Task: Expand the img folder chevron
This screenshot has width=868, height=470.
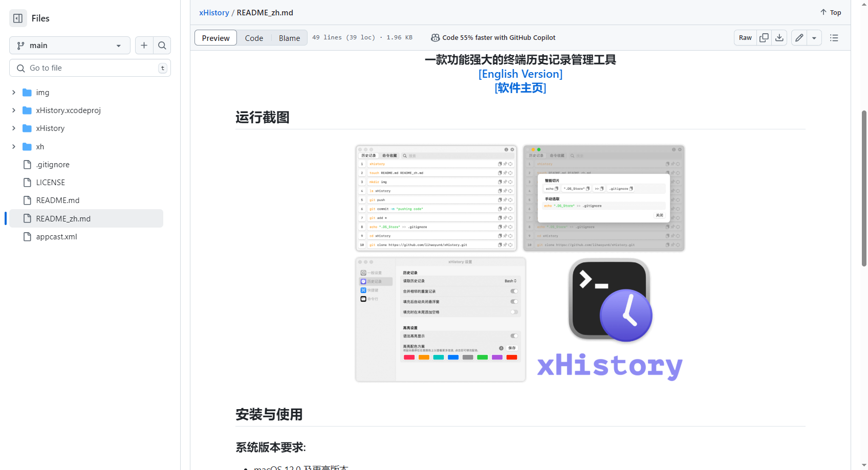Action: tap(14, 93)
